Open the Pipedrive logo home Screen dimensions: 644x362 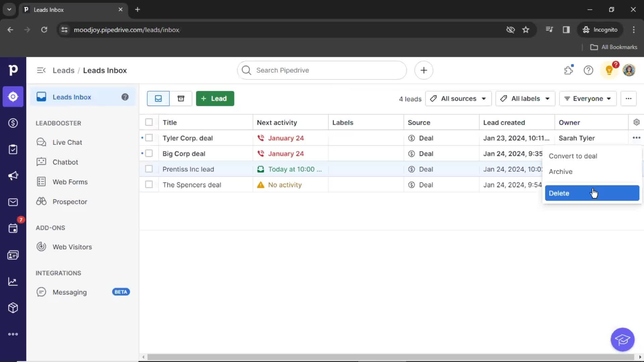click(x=13, y=70)
